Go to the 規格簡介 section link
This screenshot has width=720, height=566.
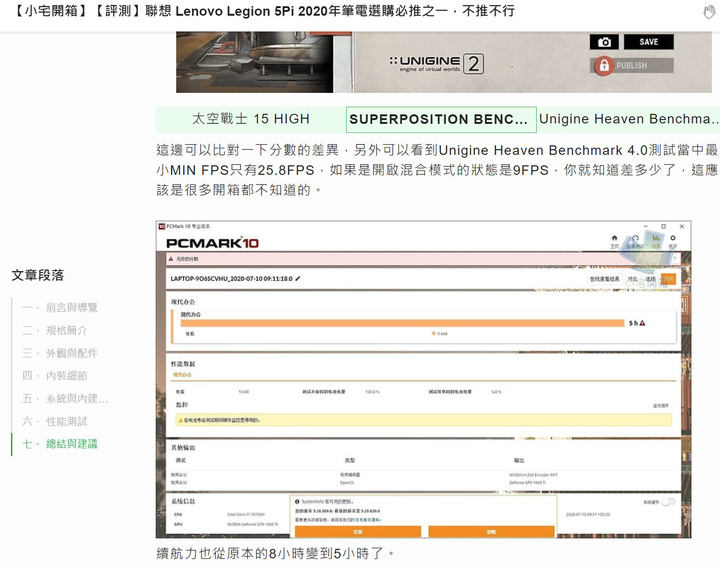coord(55,331)
